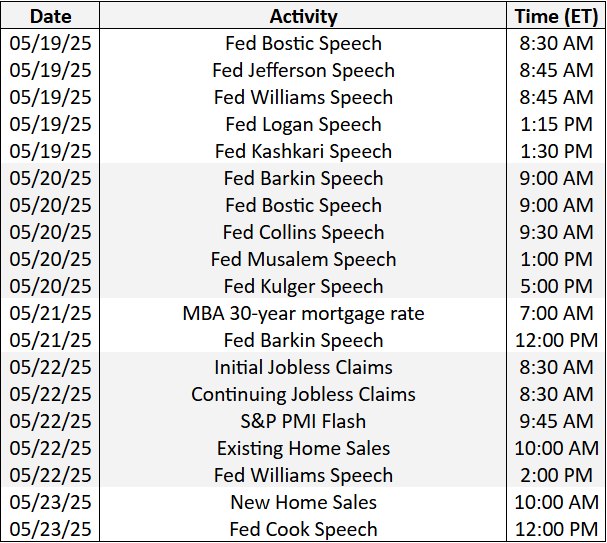Select the Fed Jefferson Speech cell
This screenshot has width=607, height=543.
[x=303, y=71]
